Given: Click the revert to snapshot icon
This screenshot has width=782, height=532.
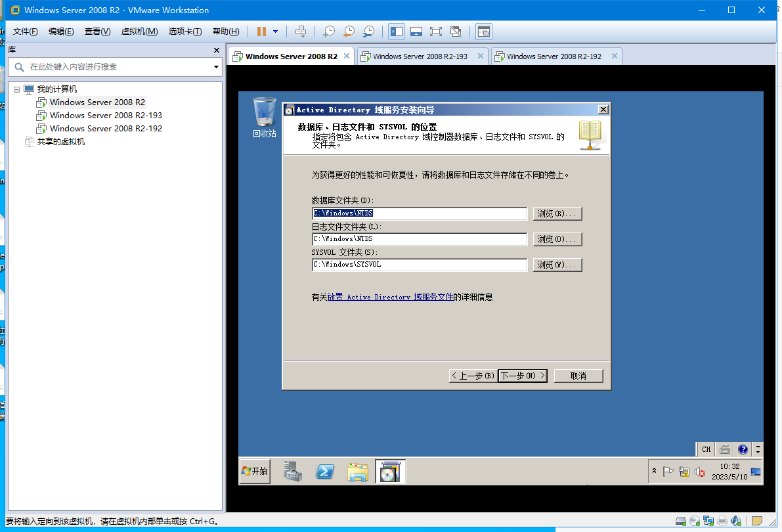Looking at the screenshot, I should (349, 32).
